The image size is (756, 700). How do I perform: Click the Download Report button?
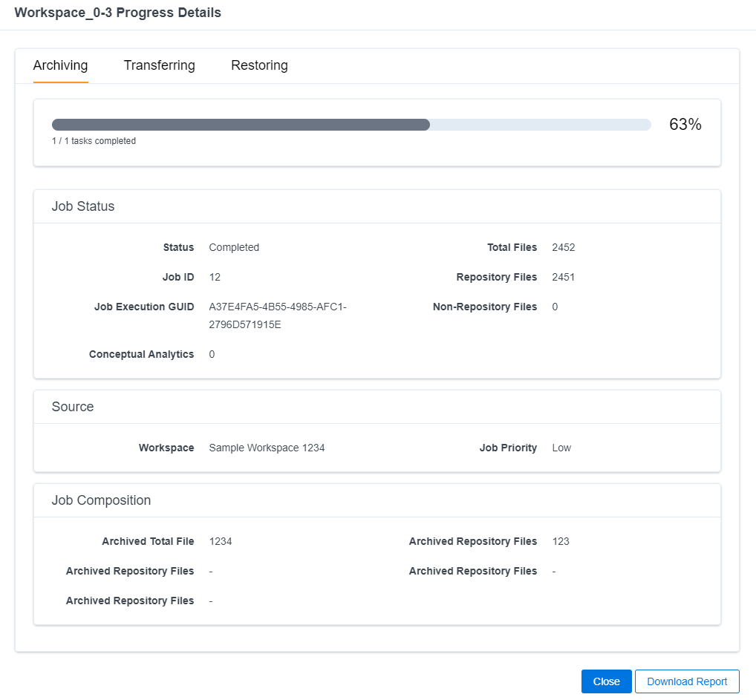pyautogui.click(x=687, y=681)
